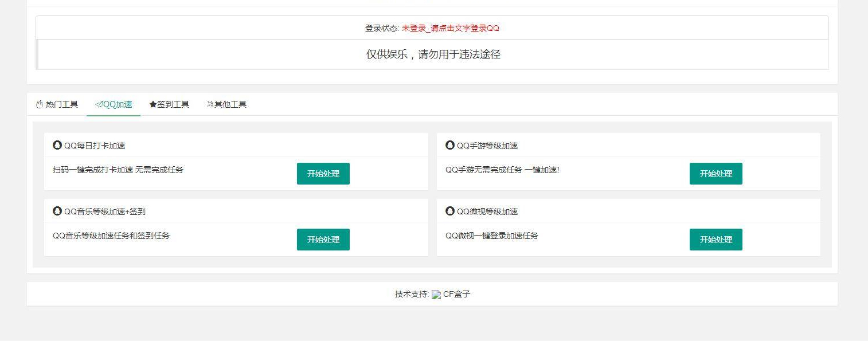Click the QQ penguin icon beside QQ音乐等级加速+签到
Viewport: 868px width, 341px height.
(57, 211)
